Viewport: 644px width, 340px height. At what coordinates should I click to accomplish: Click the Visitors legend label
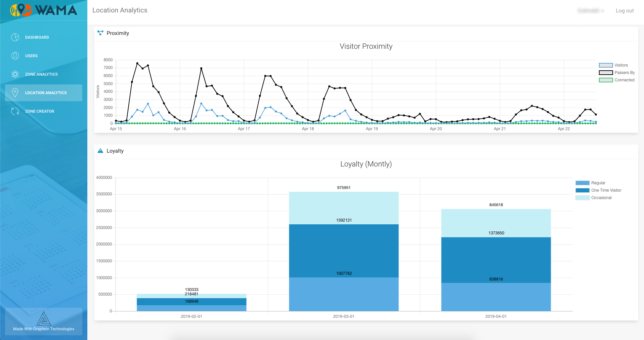point(621,65)
